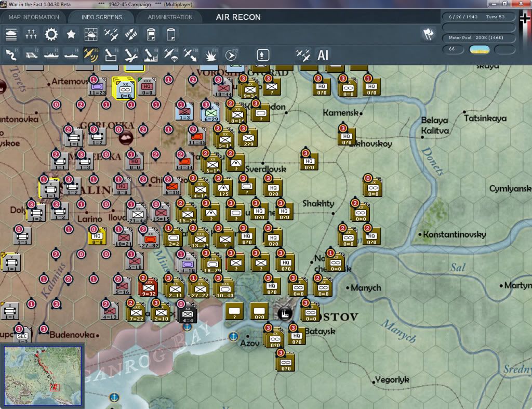This screenshot has width=532, height=409.
Task: Open the Victory star icon
Action: (71, 35)
